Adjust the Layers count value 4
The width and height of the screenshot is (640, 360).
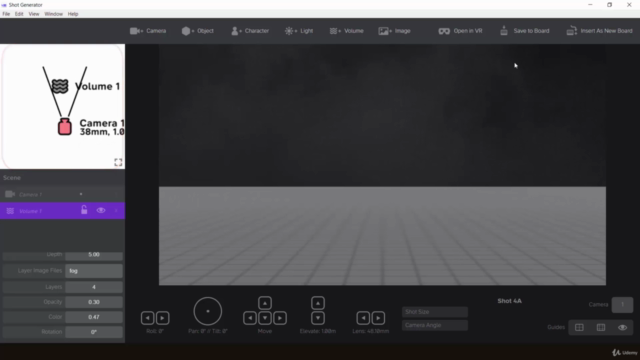(x=94, y=287)
